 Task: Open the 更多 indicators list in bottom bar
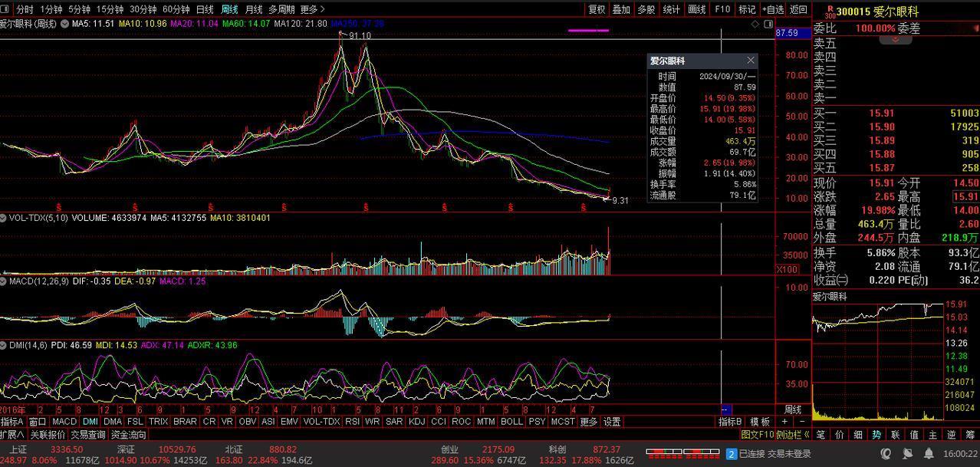[x=588, y=422]
